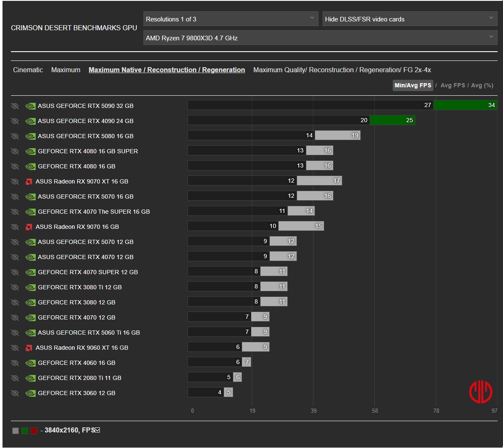
Task: Open the Resolutions 1 of 3 dropdown
Action: pos(231,19)
